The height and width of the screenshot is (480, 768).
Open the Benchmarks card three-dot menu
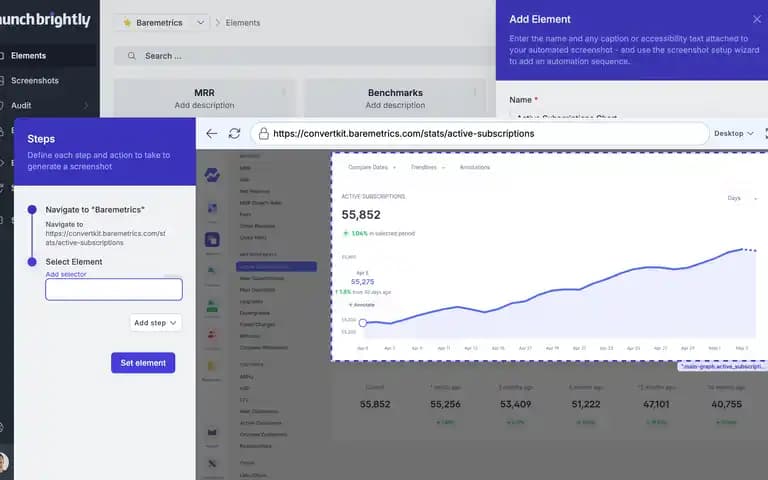point(475,92)
